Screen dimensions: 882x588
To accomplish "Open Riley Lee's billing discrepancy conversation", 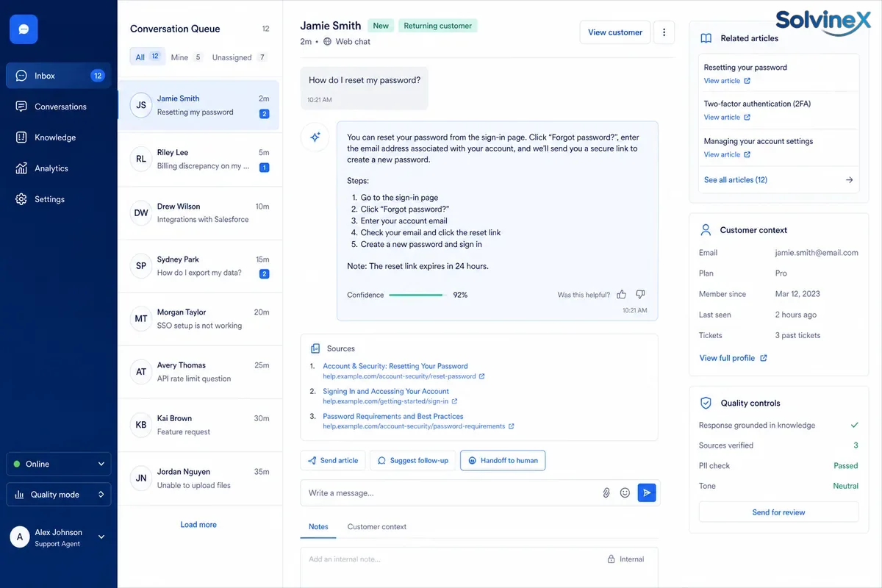I will pyautogui.click(x=200, y=159).
